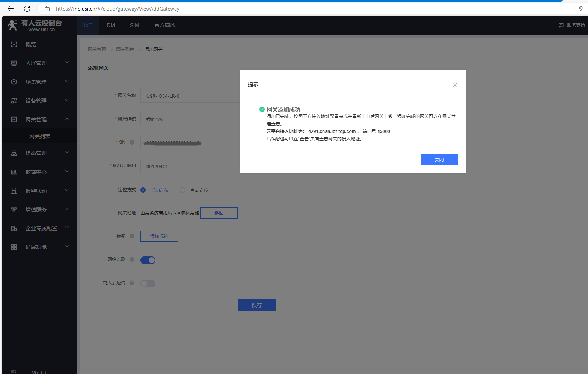Click the 概览 overview icon in sidebar
Image resolution: width=588 pixels, height=374 pixels.
point(14,44)
